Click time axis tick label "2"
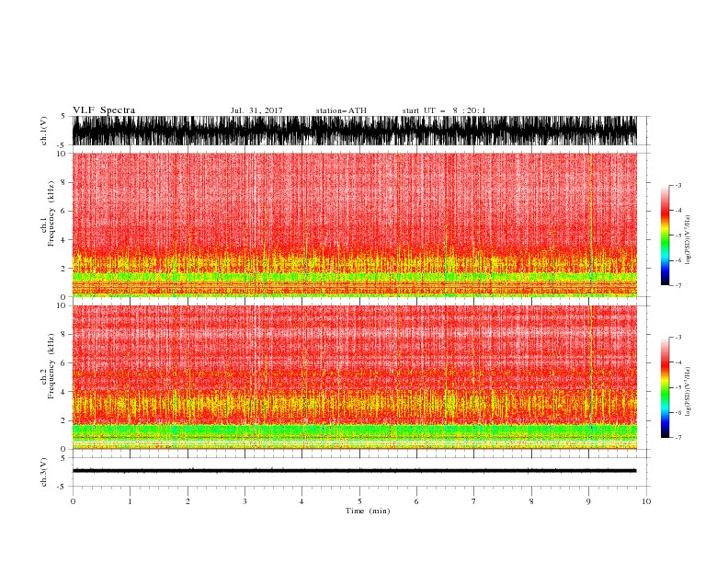The image size is (728, 563). click(188, 501)
